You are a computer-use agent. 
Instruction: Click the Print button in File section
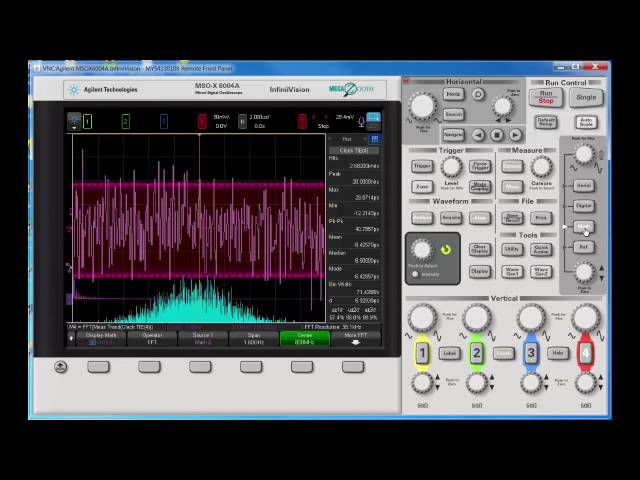tap(541, 218)
